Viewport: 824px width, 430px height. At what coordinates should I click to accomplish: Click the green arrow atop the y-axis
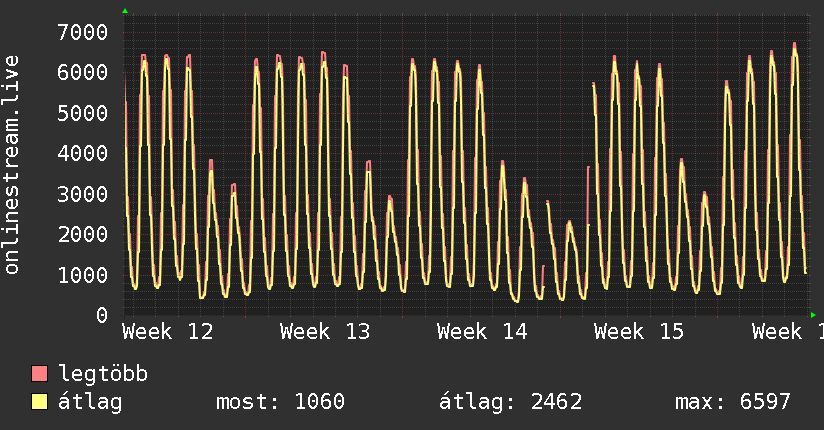point(125,11)
